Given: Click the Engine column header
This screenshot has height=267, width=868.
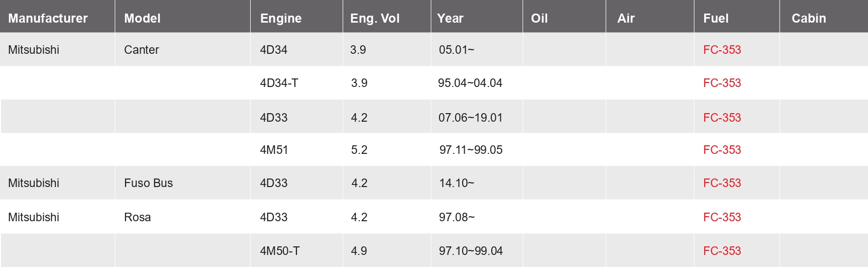Looking at the screenshot, I should tap(281, 19).
